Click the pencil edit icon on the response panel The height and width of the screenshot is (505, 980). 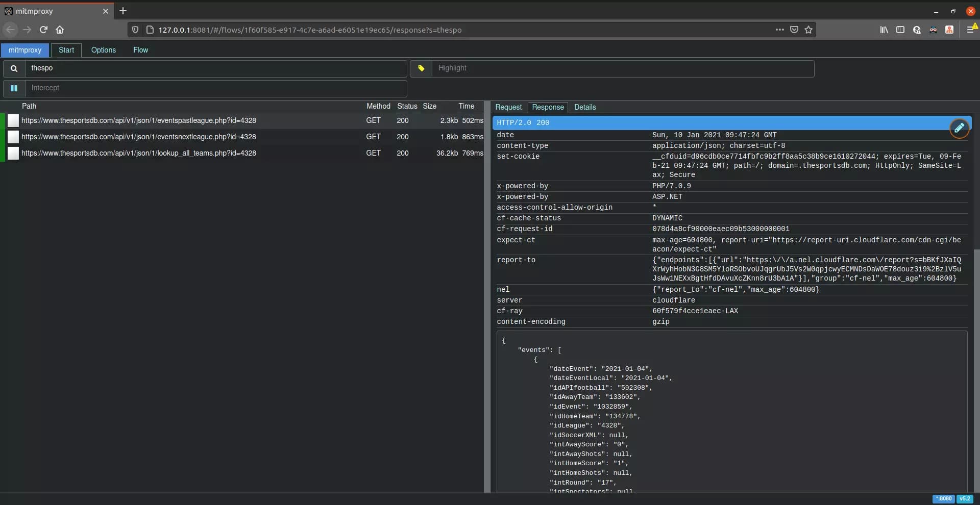coord(960,128)
